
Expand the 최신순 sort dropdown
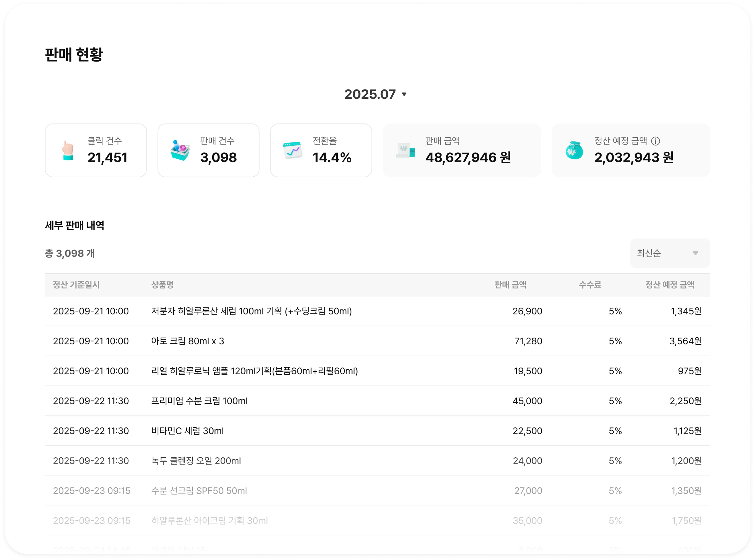670,253
